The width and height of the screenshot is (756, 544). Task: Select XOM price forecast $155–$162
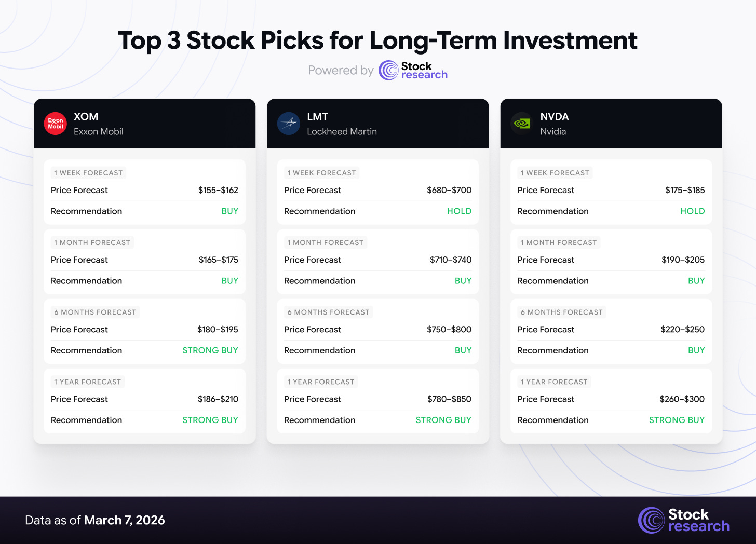(218, 190)
